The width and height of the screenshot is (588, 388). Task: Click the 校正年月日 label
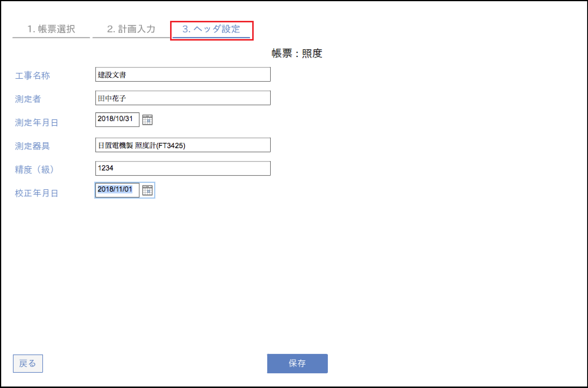click(x=36, y=193)
